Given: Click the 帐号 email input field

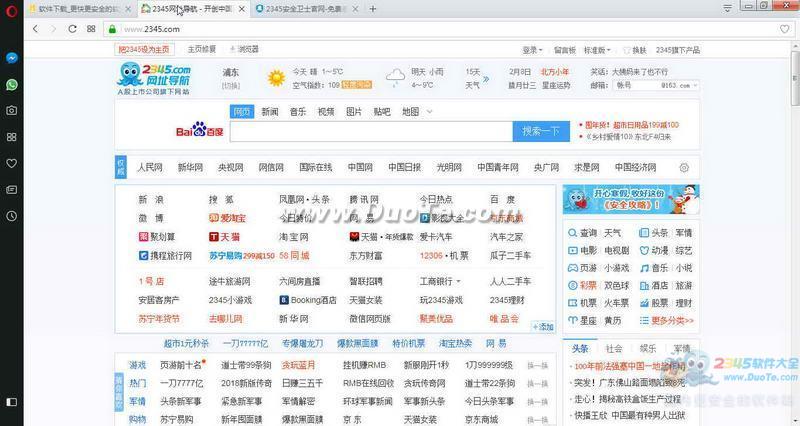Looking at the screenshot, I should click(x=635, y=85).
